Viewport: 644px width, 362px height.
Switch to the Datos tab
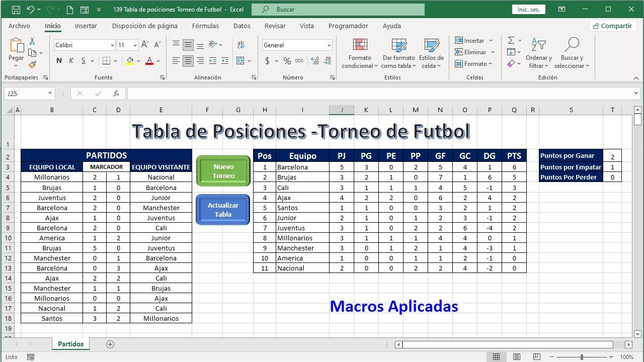tap(242, 26)
